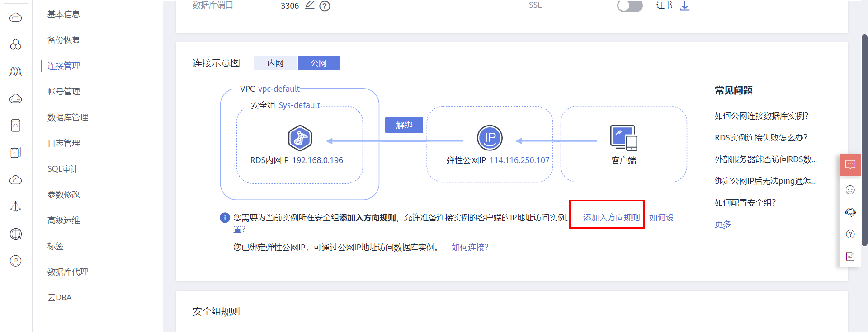The image size is (868, 332).
Task: Click the 解绑 button to unbind the elastic IP
Action: [x=404, y=125]
